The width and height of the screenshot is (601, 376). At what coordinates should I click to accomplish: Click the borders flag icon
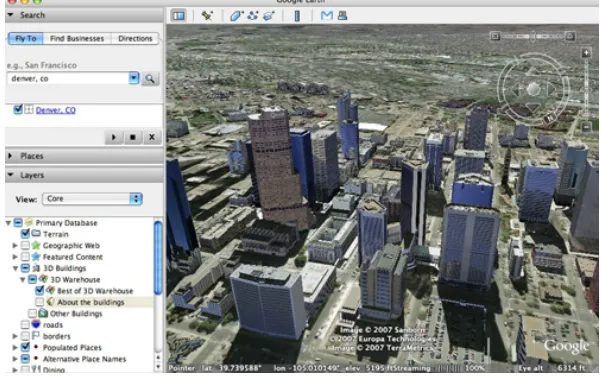point(36,336)
